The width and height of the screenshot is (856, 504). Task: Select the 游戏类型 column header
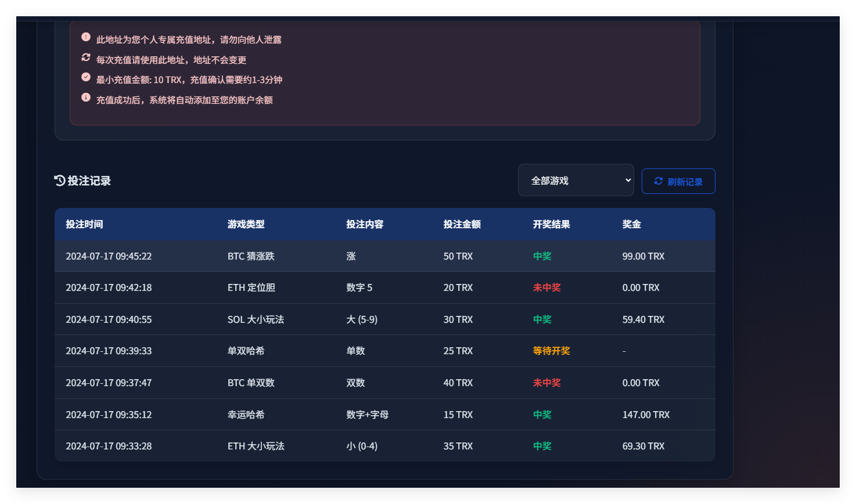(x=245, y=224)
